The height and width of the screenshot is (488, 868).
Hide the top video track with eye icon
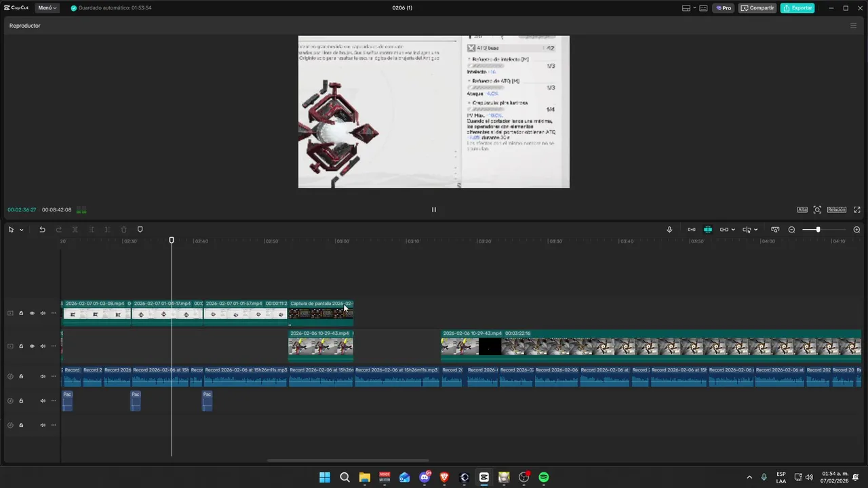32,313
